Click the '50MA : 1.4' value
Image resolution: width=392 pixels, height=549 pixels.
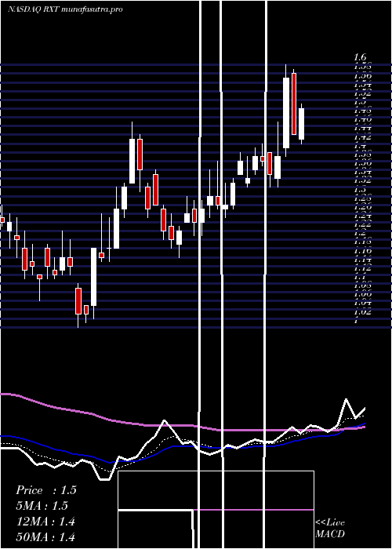coord(45,536)
